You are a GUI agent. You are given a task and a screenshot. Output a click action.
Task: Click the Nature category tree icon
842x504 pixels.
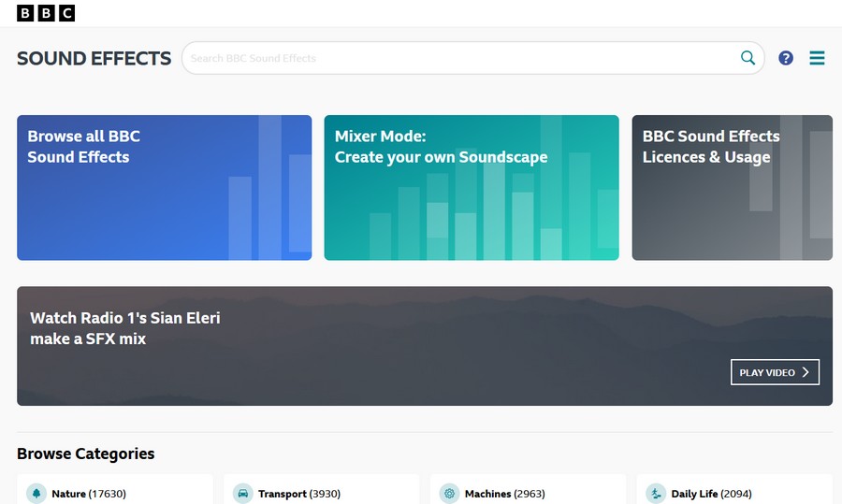click(36, 494)
